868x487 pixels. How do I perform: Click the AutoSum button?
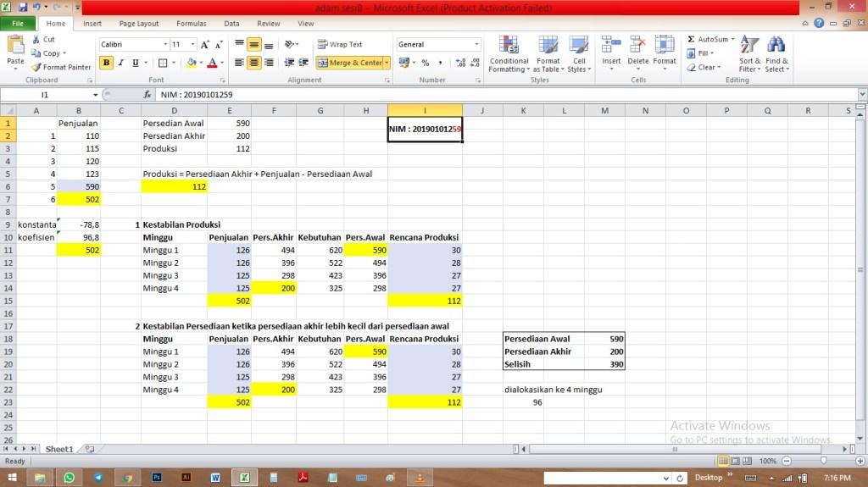(x=708, y=39)
